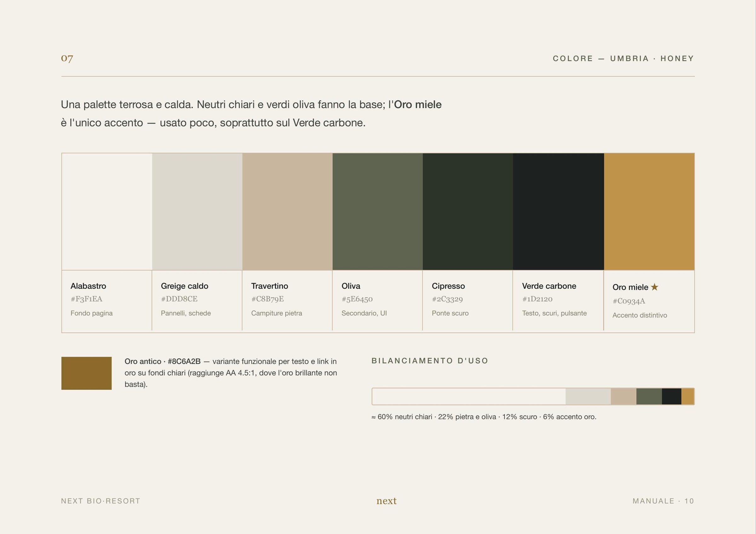Click the 'Secondario, UI' description
Viewport: 756px width, 534px height.
point(364,313)
